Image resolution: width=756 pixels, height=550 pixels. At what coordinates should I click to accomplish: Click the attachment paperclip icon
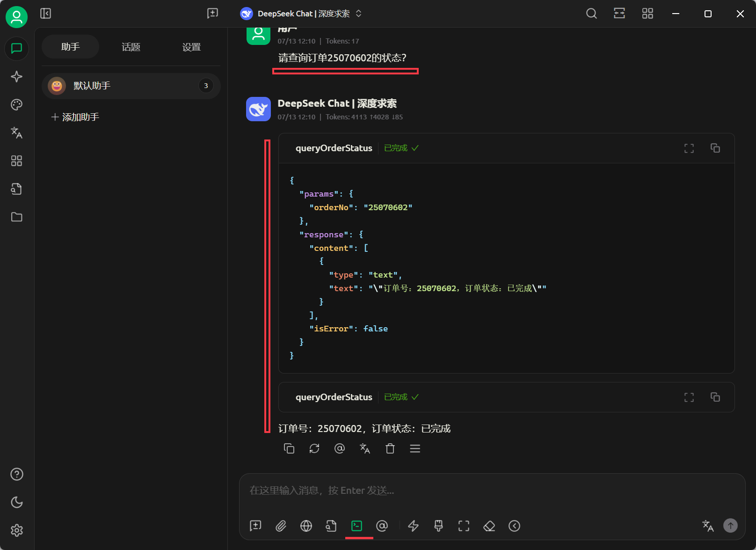click(x=281, y=526)
